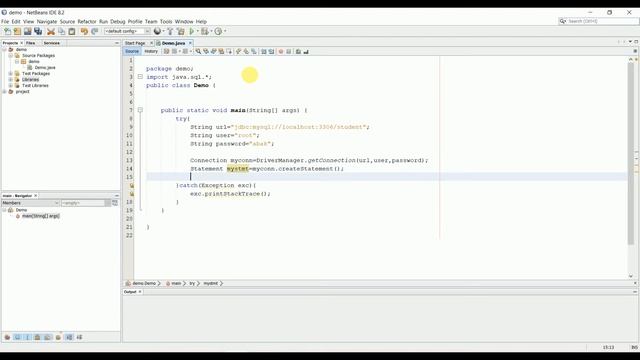
Task: Open the File menu
Action: pos(5,21)
